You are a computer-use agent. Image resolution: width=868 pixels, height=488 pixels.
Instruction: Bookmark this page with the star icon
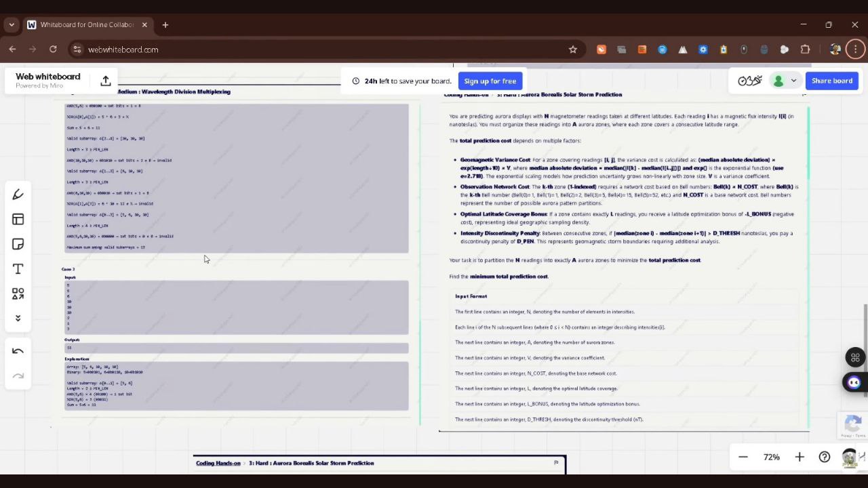pos(573,49)
